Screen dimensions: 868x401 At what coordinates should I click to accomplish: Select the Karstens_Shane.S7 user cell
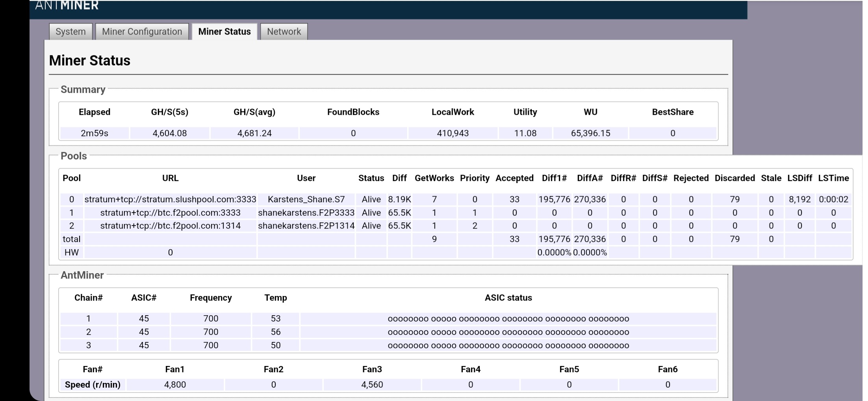coord(306,200)
